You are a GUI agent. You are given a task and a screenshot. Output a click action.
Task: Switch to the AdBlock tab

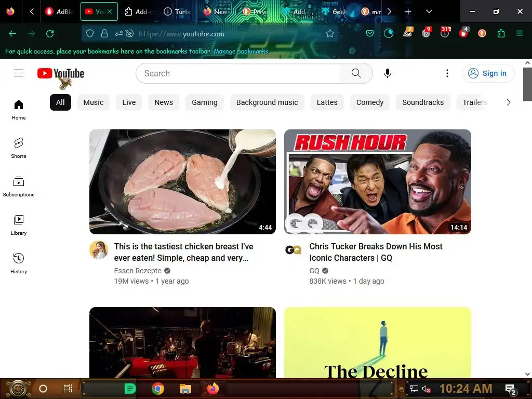[59, 11]
